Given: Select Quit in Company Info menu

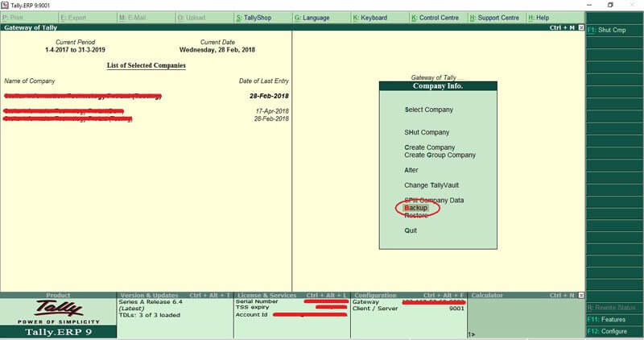Looking at the screenshot, I should 411,230.
